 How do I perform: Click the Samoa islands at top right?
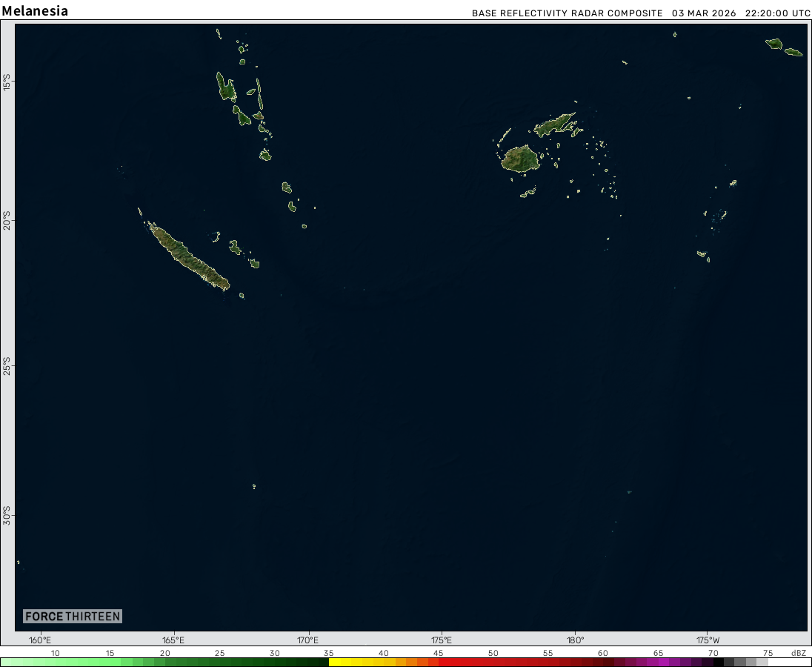pos(782,47)
